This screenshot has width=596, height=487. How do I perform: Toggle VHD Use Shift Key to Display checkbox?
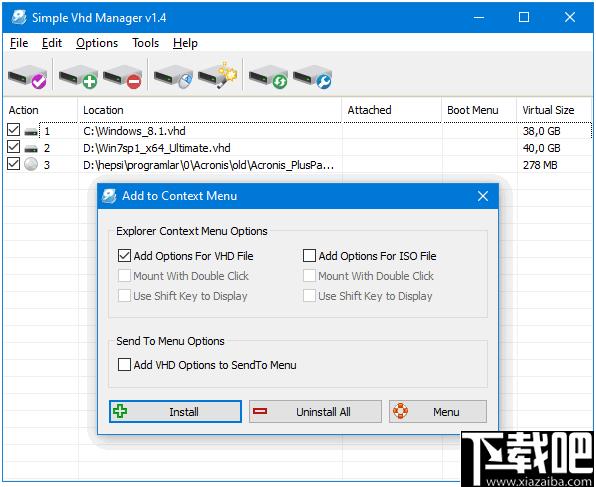pos(124,295)
